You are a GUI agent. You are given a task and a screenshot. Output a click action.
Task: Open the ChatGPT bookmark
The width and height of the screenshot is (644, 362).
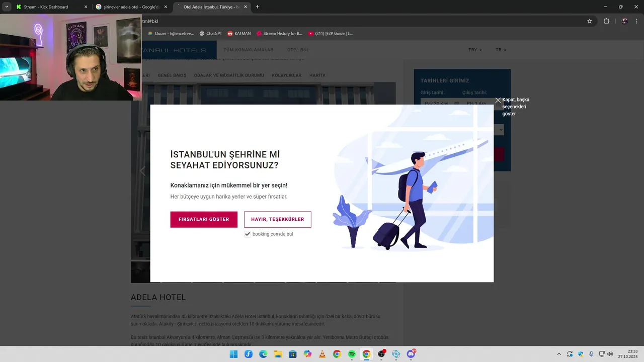[x=210, y=34]
